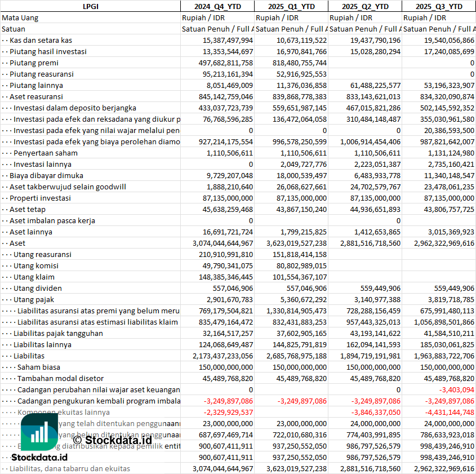The width and height of the screenshot is (476, 474).
Task: Click the Satuan row label
Action: pyautogui.click(x=14, y=29)
